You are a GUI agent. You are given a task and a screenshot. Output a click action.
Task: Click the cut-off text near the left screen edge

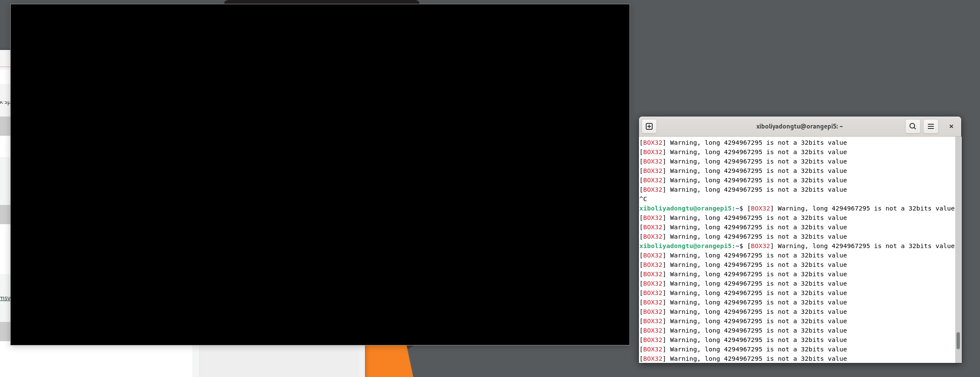pyautogui.click(x=5, y=102)
